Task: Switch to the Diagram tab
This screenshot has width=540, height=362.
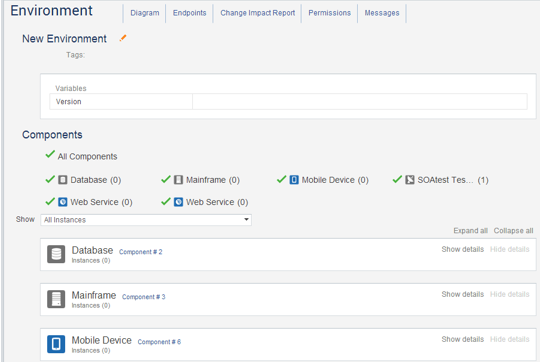Action: [x=145, y=13]
